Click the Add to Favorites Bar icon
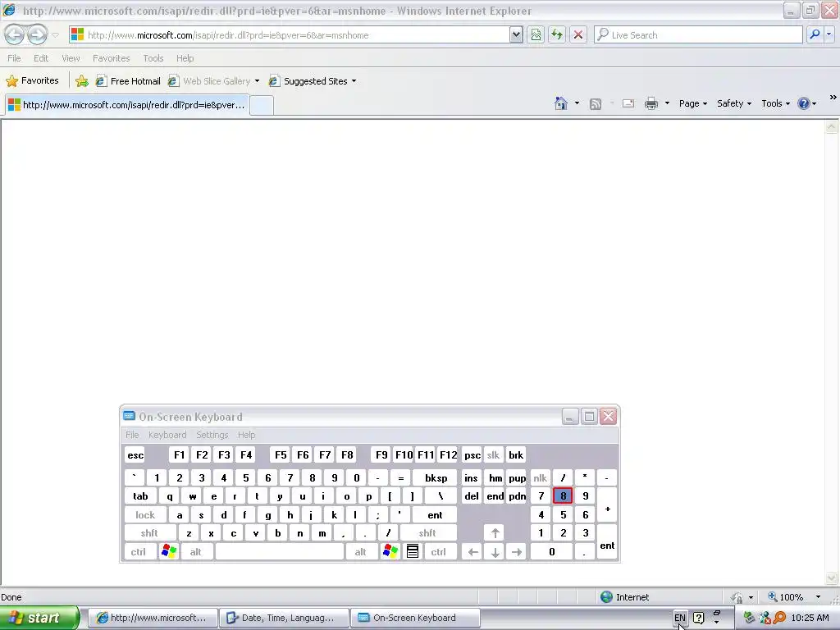This screenshot has width=840, height=630. (x=82, y=81)
